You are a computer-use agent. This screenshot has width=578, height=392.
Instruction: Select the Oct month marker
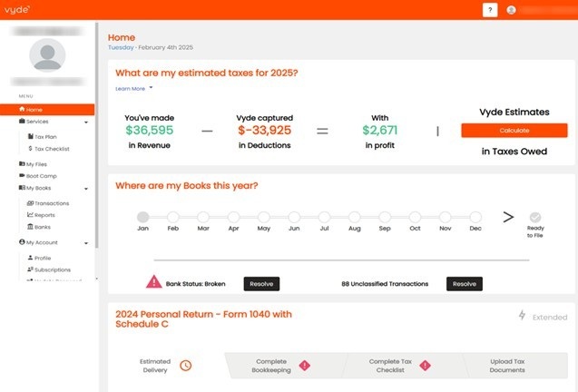pyautogui.click(x=415, y=217)
